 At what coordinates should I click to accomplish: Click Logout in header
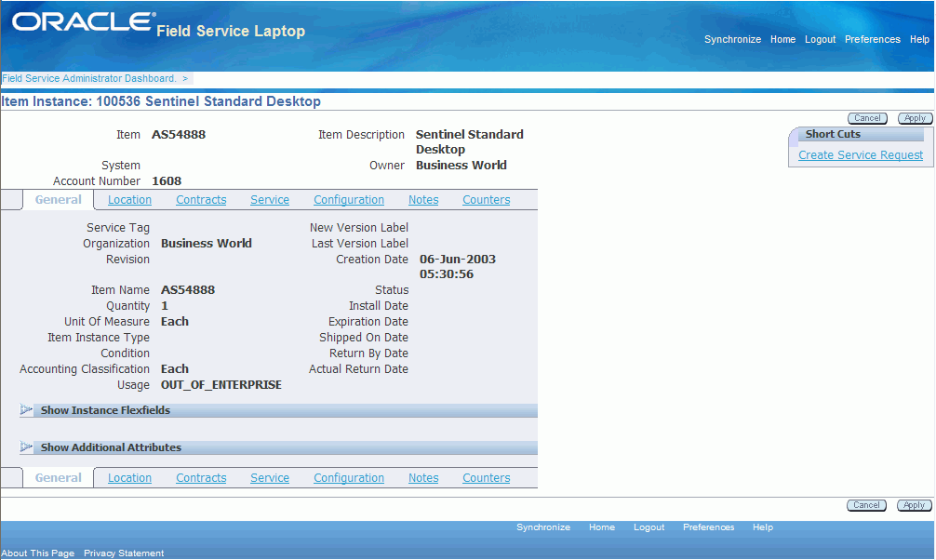click(821, 39)
